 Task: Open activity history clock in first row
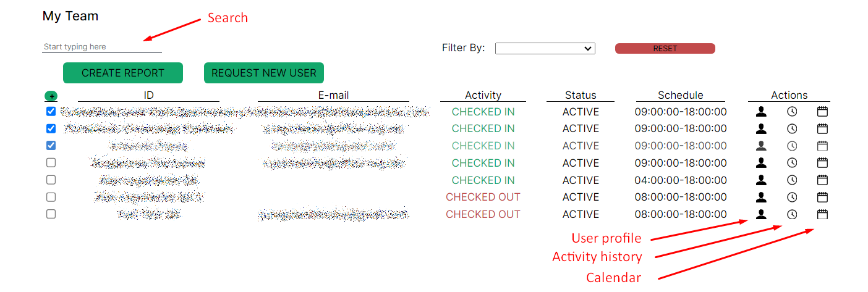point(792,112)
